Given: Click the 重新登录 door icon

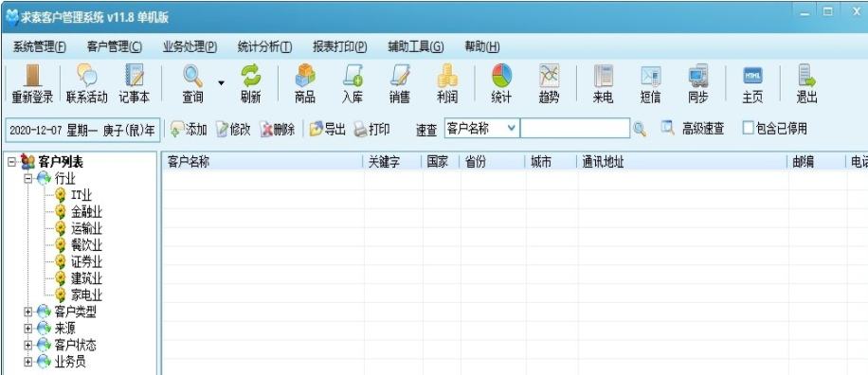Looking at the screenshot, I should (32, 76).
